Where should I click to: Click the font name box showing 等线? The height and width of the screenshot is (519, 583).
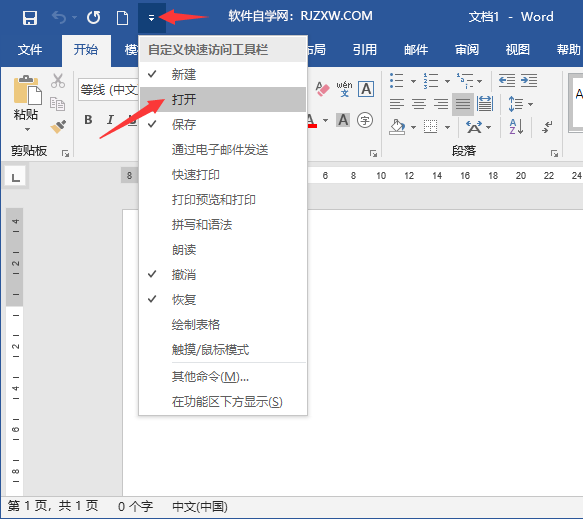click(108, 90)
